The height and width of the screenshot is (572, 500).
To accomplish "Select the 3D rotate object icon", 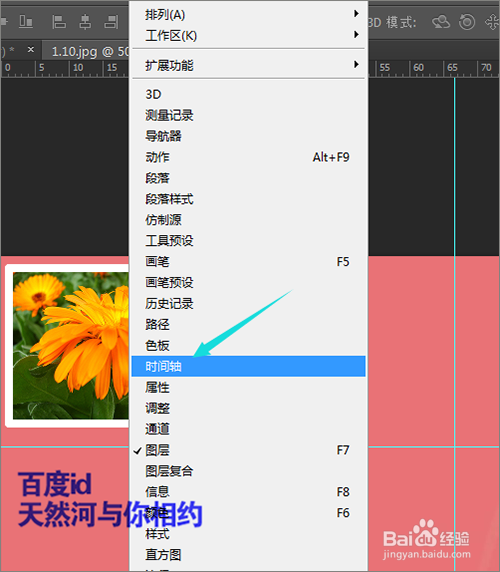I will tap(441, 22).
